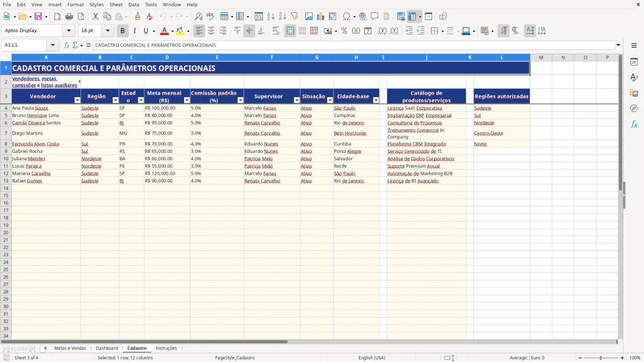This screenshot has height=362, width=644.
Task: Click Sort Ascending icon
Action: (x=270, y=17)
